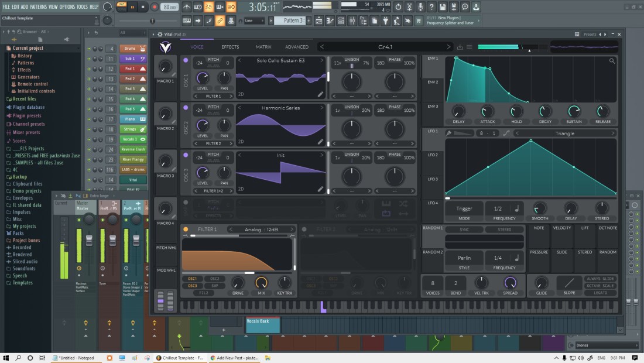The height and width of the screenshot is (363, 644).
Task: Open the Line snap dropdown in the toolbar
Action: tap(255, 20)
